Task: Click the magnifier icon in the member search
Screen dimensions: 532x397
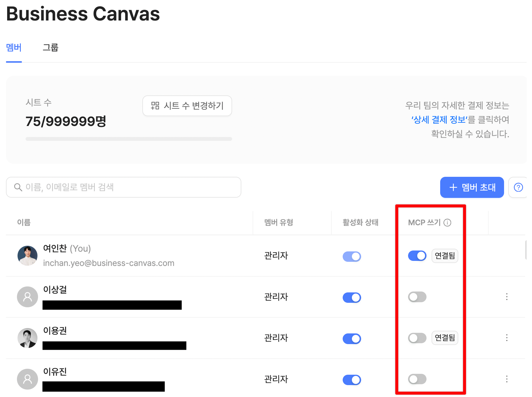Action: tap(18, 187)
